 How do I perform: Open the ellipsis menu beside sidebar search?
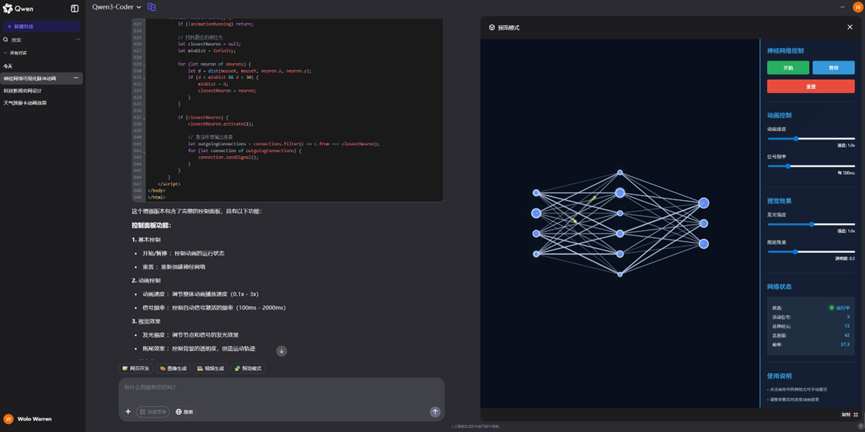[78, 40]
